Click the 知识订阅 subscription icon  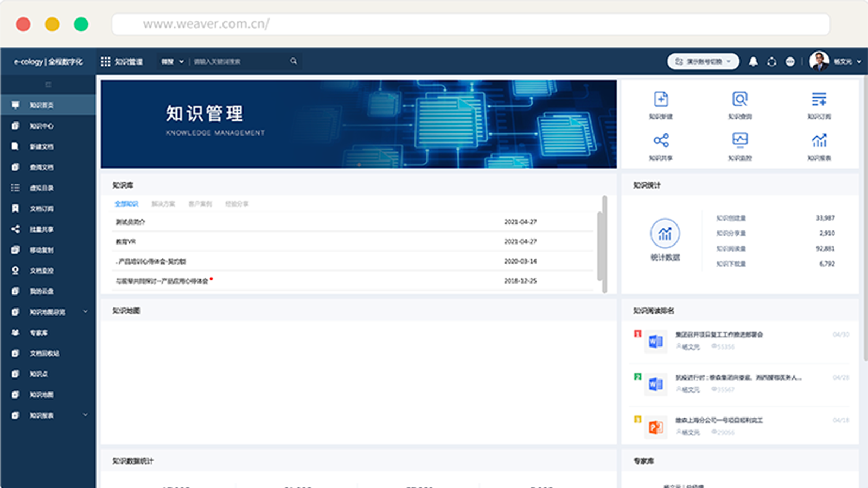819,100
